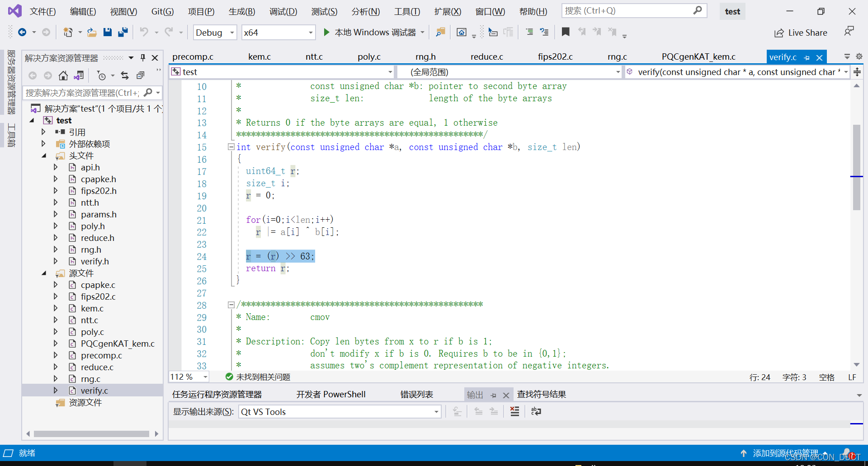
Task: Click the search magnifier in Solution Explorer
Action: 148,93
